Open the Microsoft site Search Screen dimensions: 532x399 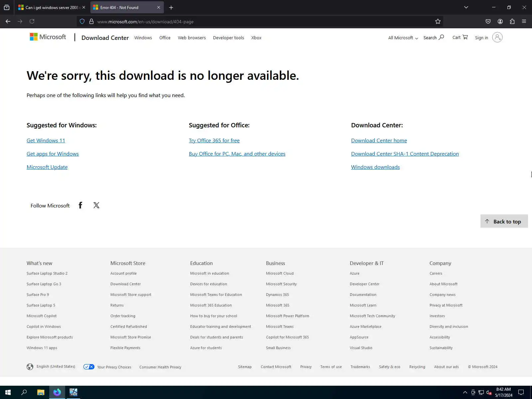pos(434,38)
